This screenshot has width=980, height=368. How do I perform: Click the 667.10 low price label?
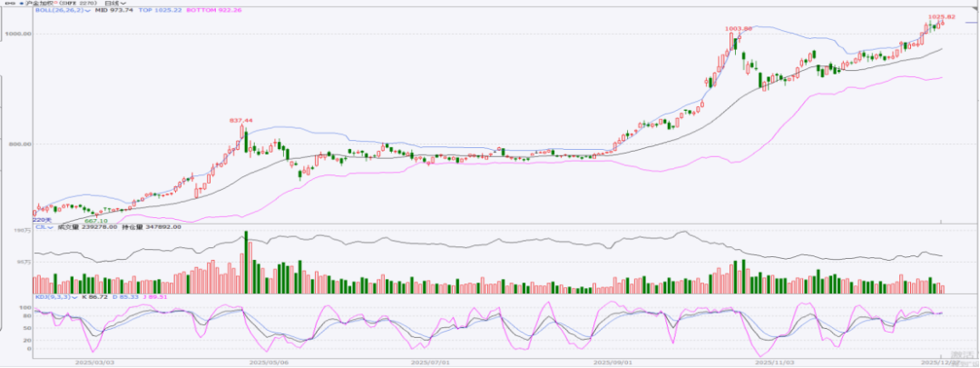coord(95,220)
